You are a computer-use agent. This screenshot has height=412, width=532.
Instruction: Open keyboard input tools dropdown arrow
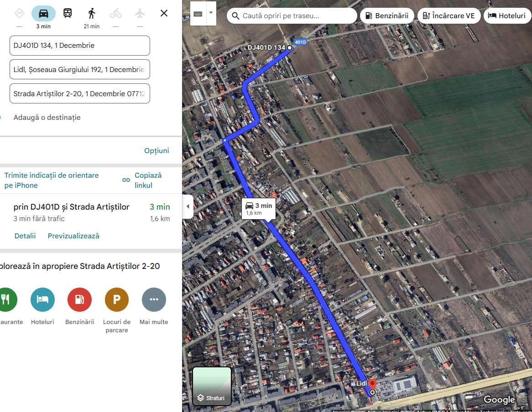211,13
